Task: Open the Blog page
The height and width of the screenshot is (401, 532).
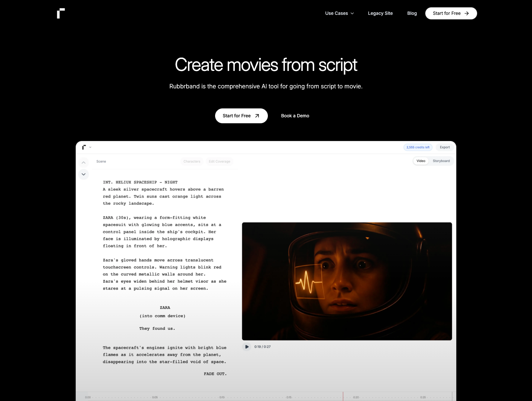Action: click(x=412, y=13)
